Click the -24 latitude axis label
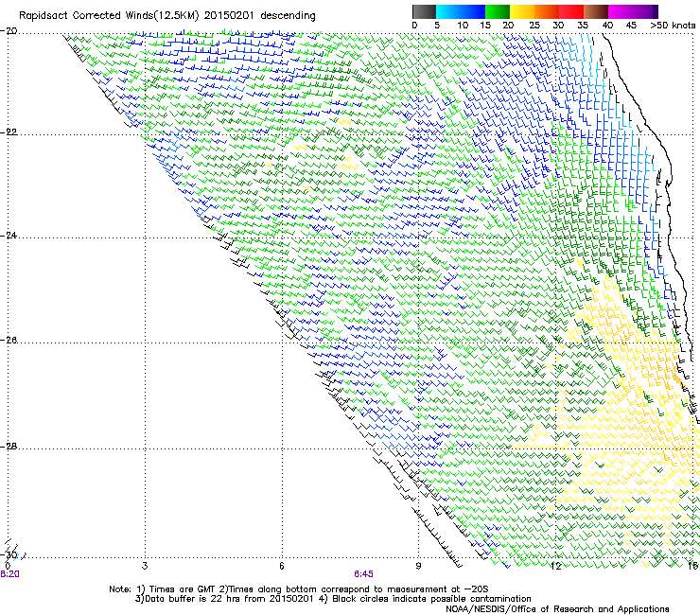This screenshot has width=700, height=615. click(9, 235)
